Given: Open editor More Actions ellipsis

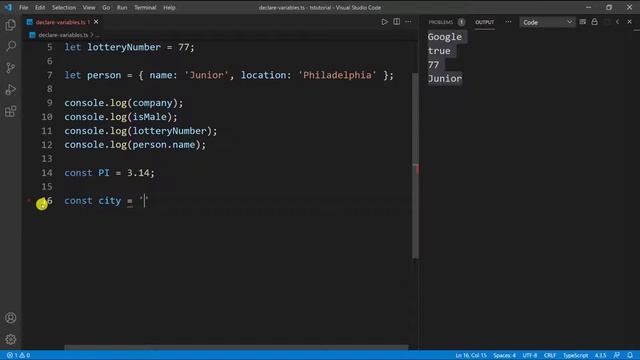Looking at the screenshot, I should tap(408, 22).
